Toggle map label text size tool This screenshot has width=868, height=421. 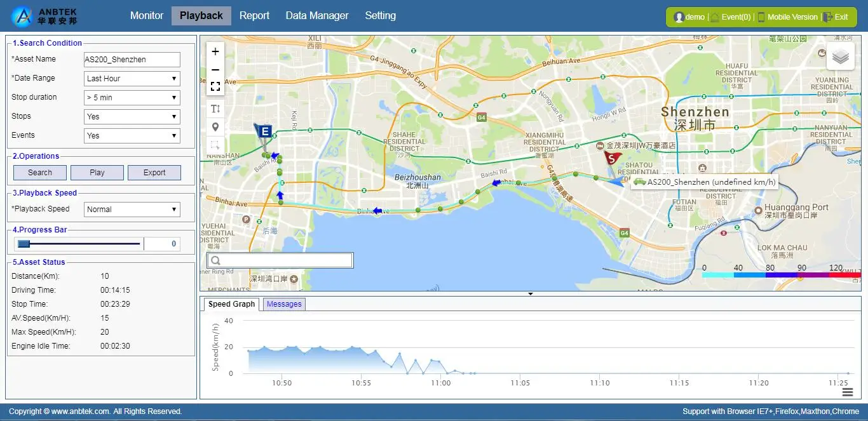(x=215, y=108)
